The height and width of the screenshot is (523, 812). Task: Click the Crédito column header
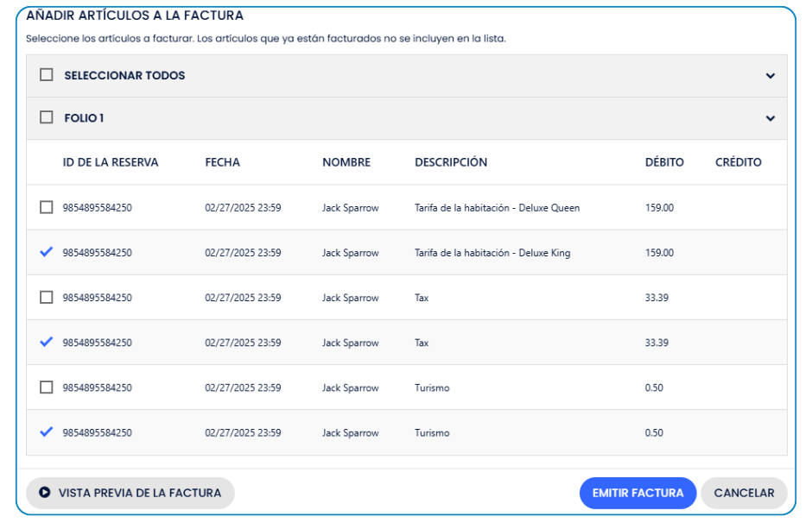coord(739,162)
